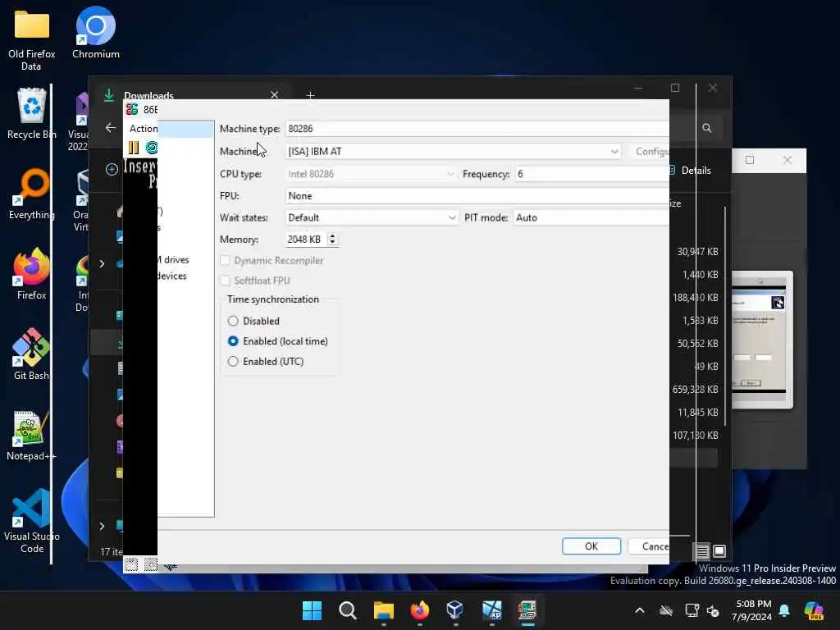840x630 pixels.
Task: Open the Action menu in 86Box
Action: click(143, 129)
